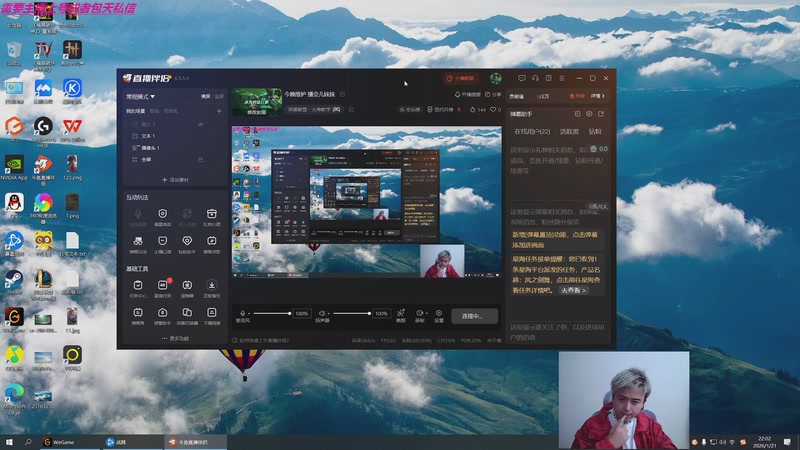This screenshot has width=800, height=450.
Task: Open 任务中心 in 基础工具
Action: 138,288
